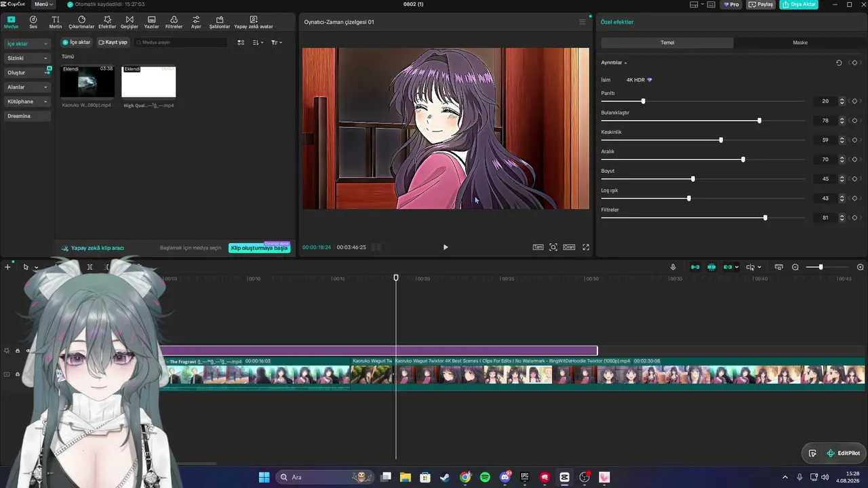Expand the Alanlar sidebar section
The height and width of the screenshot is (488, 868).
click(28, 87)
